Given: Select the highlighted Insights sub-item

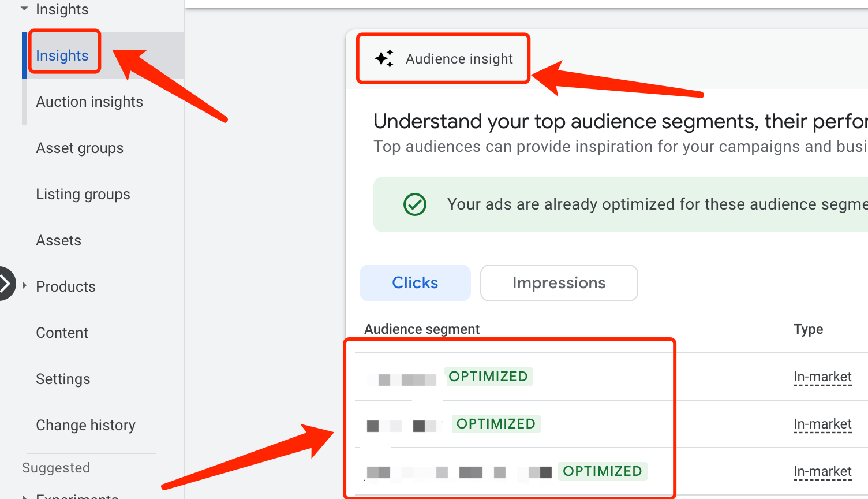Looking at the screenshot, I should (62, 55).
